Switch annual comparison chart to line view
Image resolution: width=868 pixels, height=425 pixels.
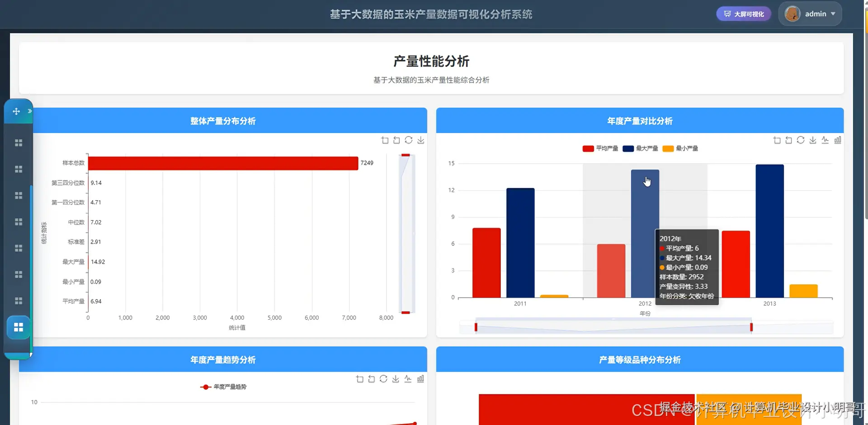tap(825, 140)
